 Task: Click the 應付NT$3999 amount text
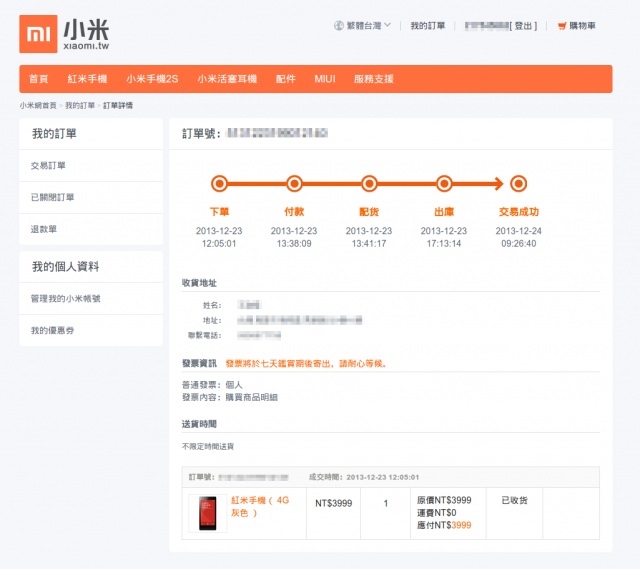(444, 525)
